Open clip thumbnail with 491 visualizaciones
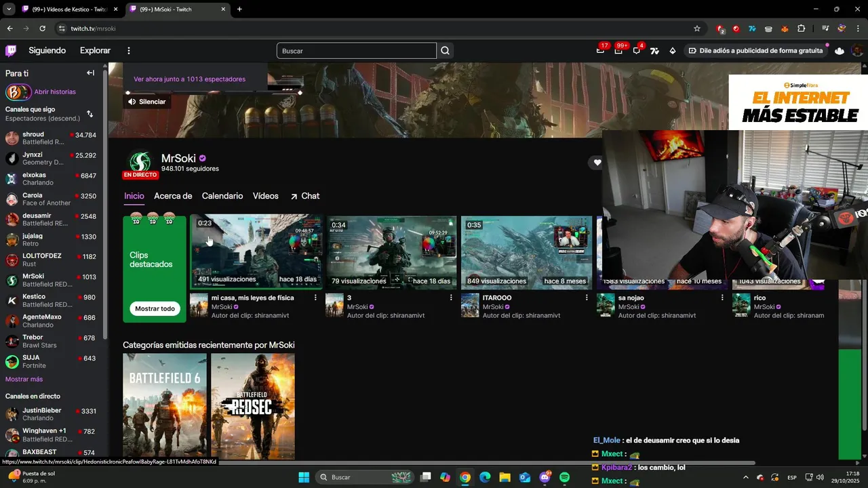The image size is (868, 488). (256, 251)
